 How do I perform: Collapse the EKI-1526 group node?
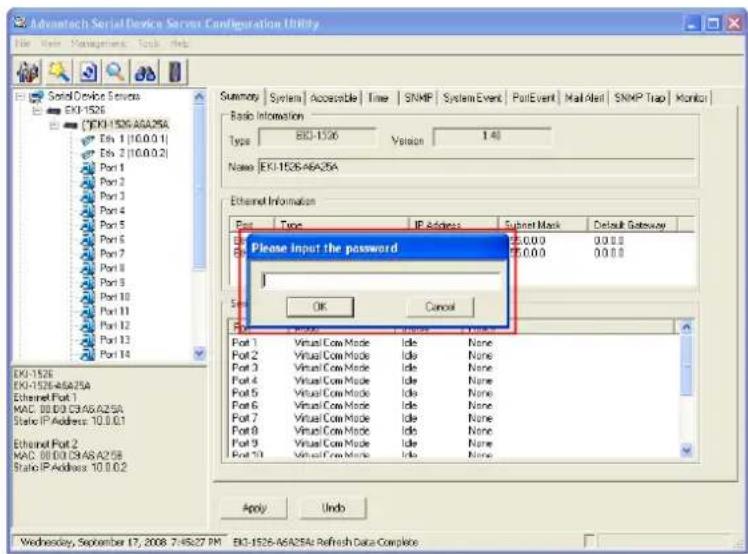tap(37, 111)
